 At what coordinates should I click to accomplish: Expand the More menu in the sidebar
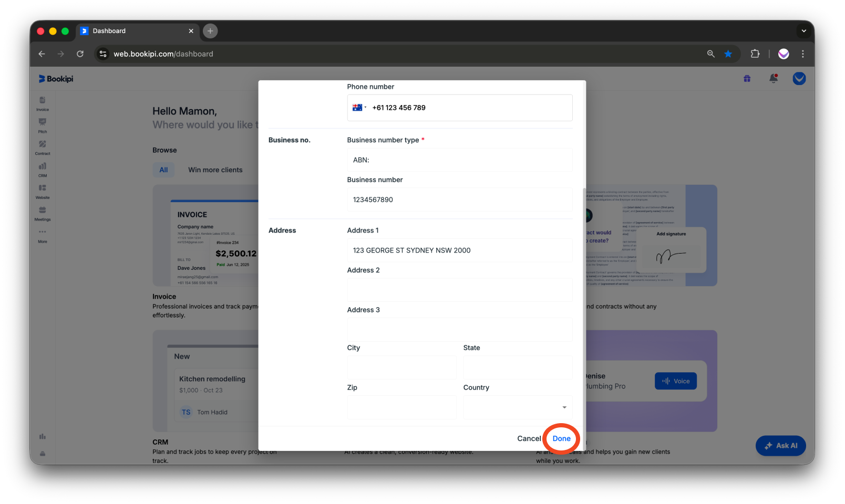(x=42, y=236)
